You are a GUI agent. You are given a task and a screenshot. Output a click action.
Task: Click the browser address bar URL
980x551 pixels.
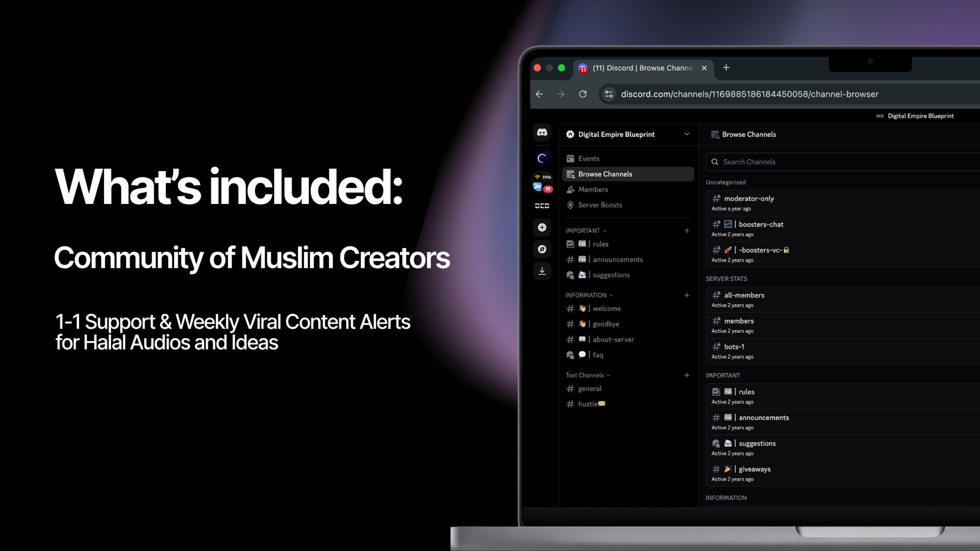[749, 94]
